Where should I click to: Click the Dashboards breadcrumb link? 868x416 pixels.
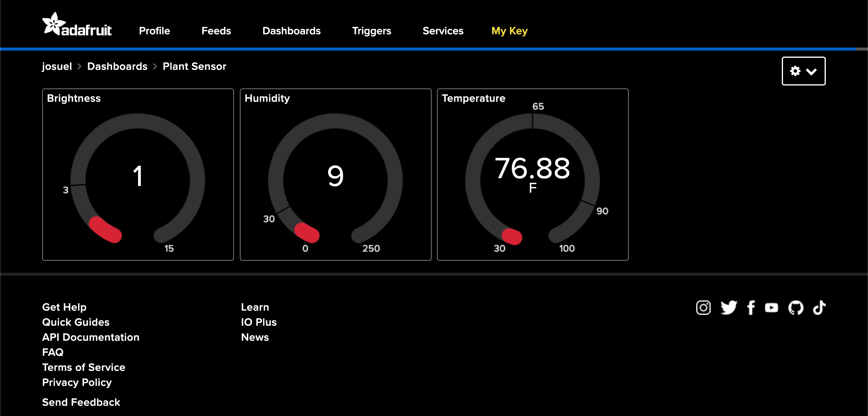click(x=117, y=66)
